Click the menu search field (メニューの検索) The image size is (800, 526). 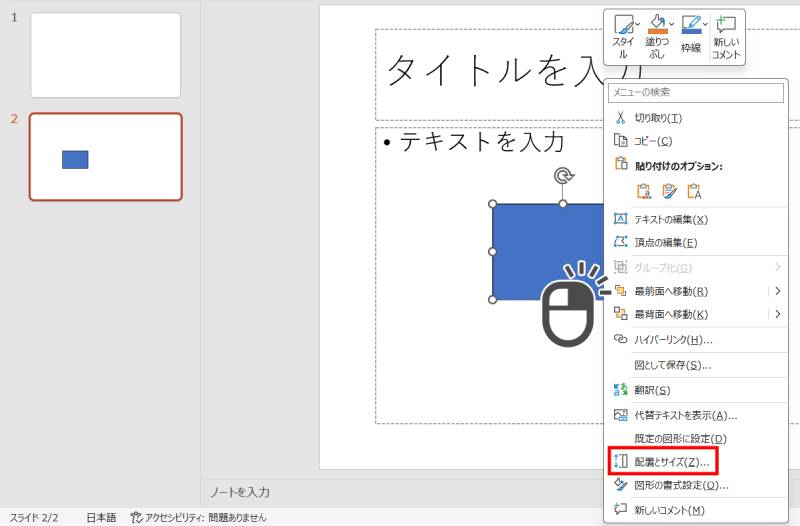coord(696,92)
